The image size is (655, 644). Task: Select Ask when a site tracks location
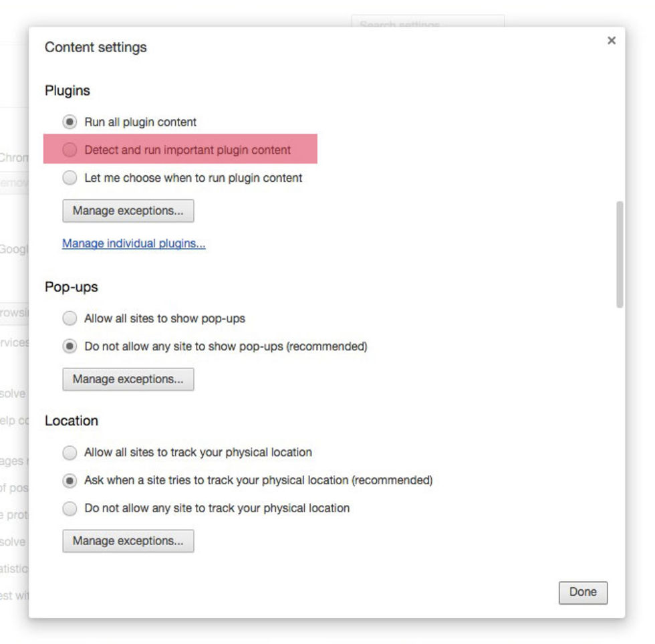click(x=70, y=481)
